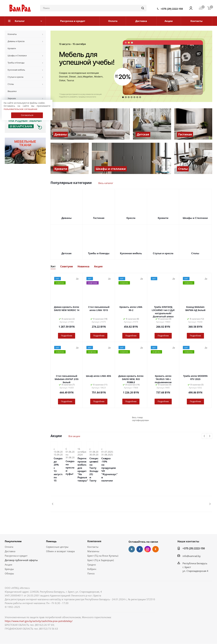Expand the Зеркала sidebar chevron
217x644 pixels.
pyautogui.click(x=43, y=98)
